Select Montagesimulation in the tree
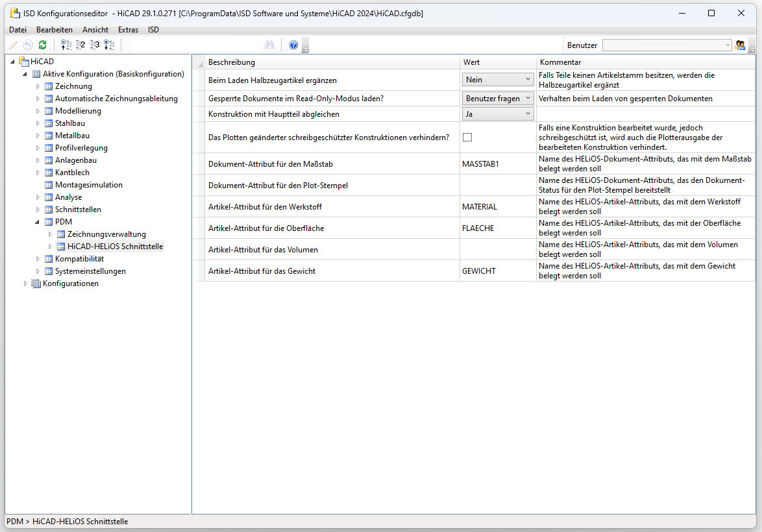 pyautogui.click(x=88, y=185)
